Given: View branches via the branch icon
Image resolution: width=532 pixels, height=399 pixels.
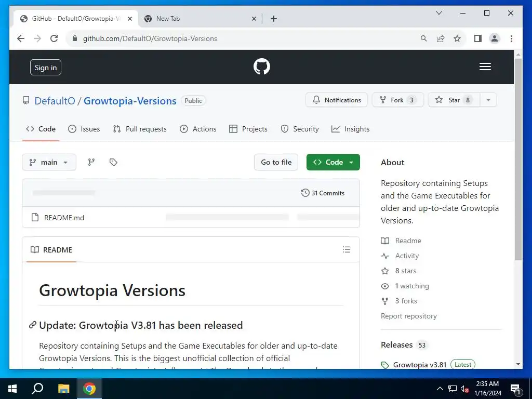Looking at the screenshot, I should 91,162.
